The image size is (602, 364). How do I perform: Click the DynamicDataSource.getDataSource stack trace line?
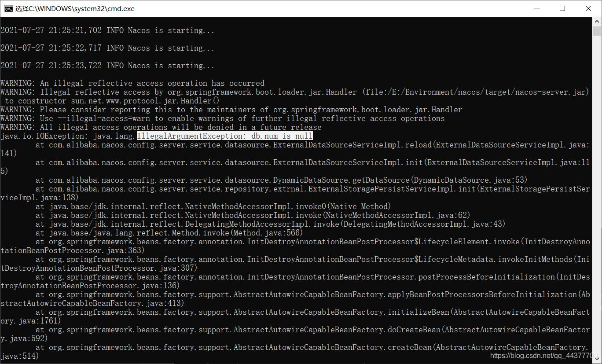point(282,180)
